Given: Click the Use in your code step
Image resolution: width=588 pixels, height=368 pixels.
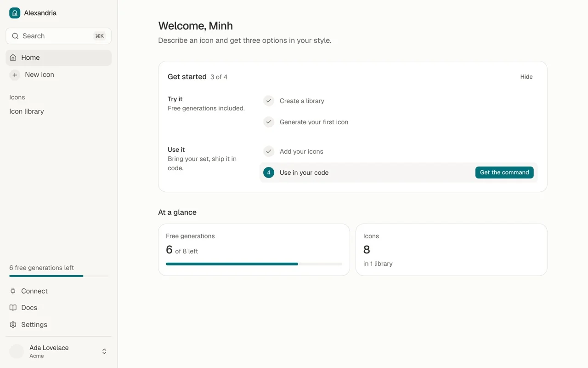Looking at the screenshot, I should click(399, 172).
